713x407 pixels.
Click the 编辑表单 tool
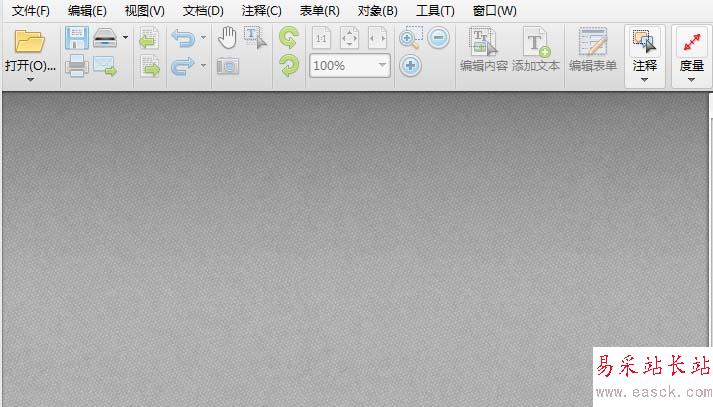pos(592,50)
